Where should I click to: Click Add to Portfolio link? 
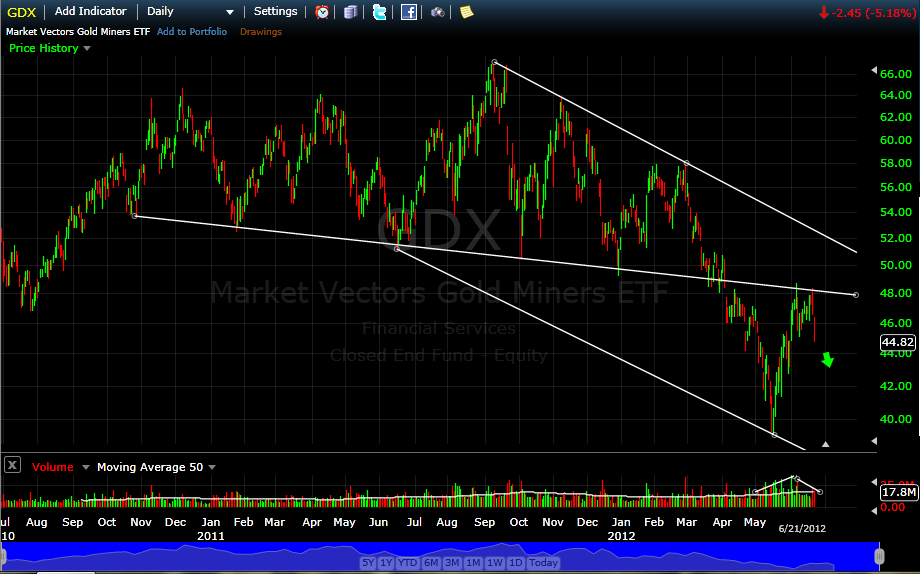(192, 32)
